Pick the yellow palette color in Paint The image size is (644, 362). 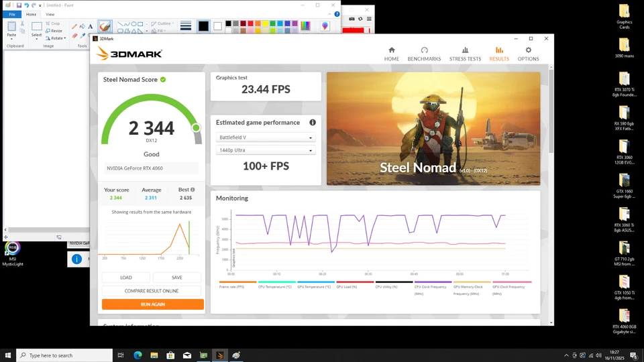(x=265, y=24)
